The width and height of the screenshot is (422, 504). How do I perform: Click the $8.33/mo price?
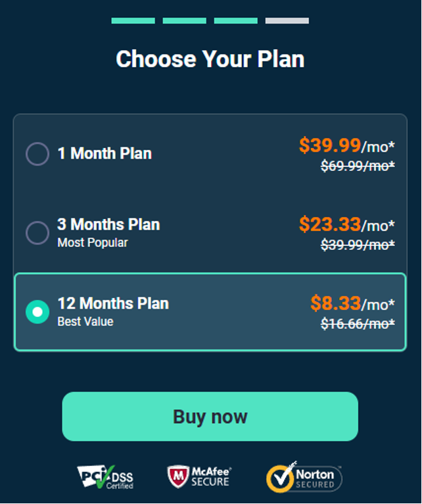(352, 303)
